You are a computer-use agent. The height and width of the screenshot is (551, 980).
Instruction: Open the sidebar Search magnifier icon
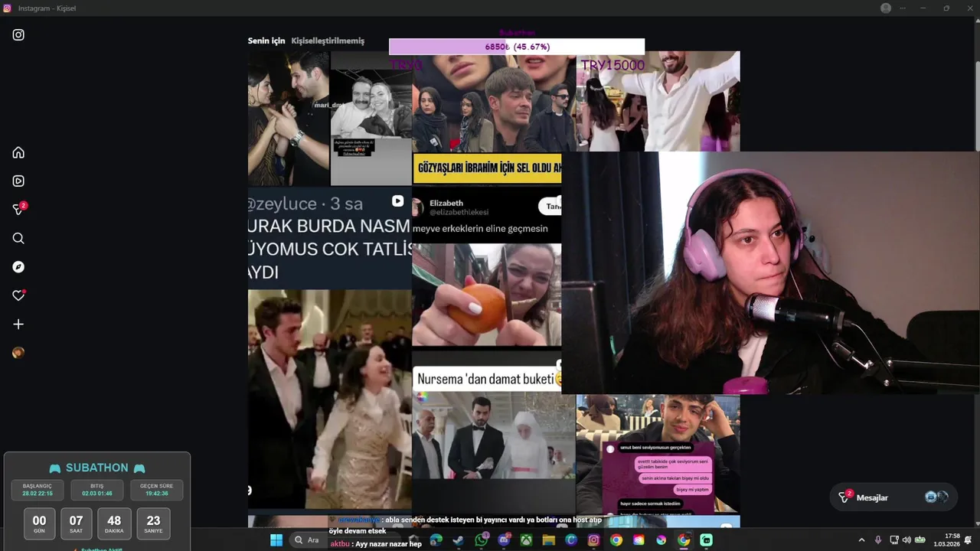pyautogui.click(x=18, y=238)
